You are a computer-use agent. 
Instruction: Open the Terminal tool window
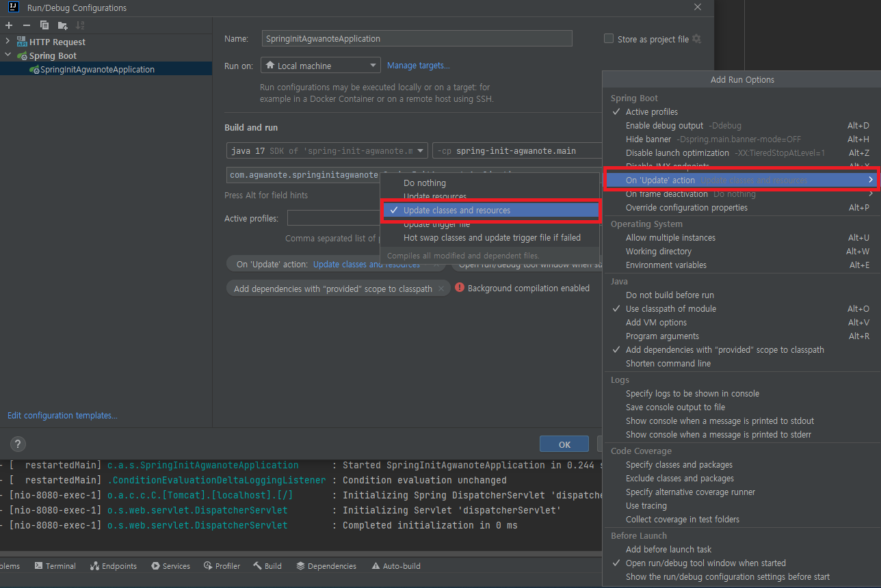coord(55,566)
